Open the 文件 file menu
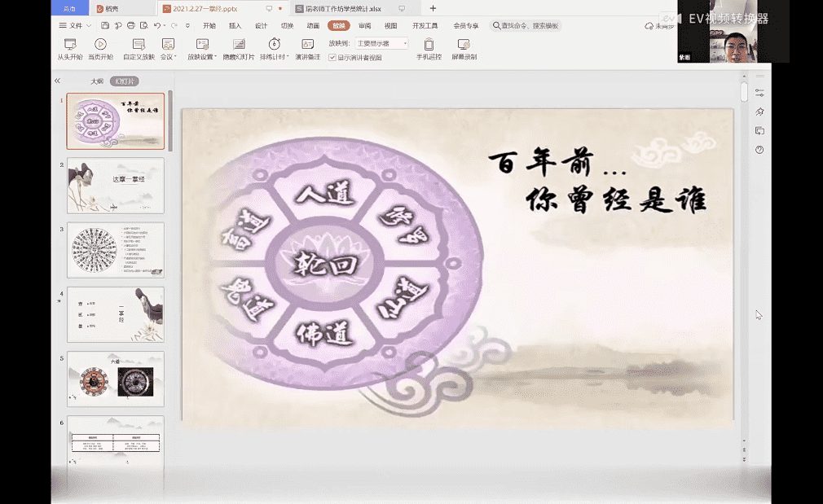This screenshot has width=823, height=504. pyautogui.click(x=73, y=25)
